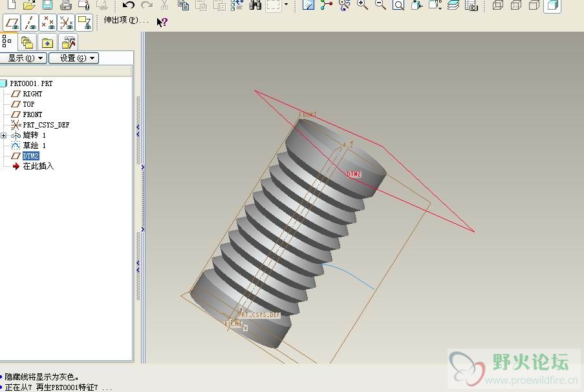This screenshot has height=392, width=584.
Task: Select the FRONT datum plane in tree
Action: tap(32, 114)
